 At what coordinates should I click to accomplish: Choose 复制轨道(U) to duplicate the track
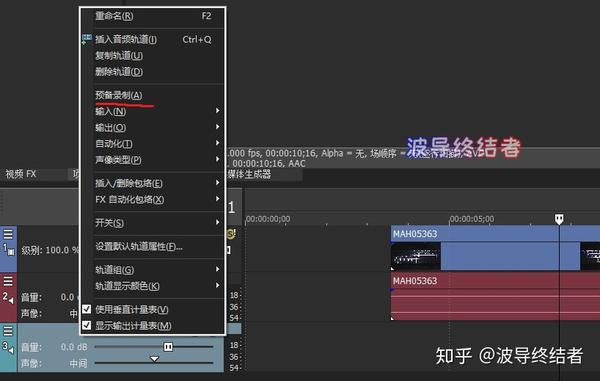[x=153, y=56]
